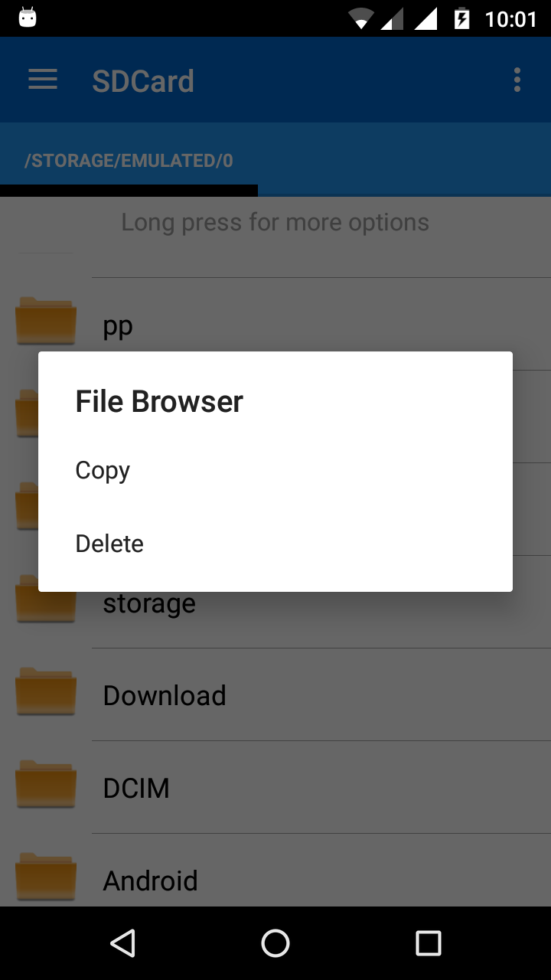Tap the Android home circle button

click(x=275, y=943)
